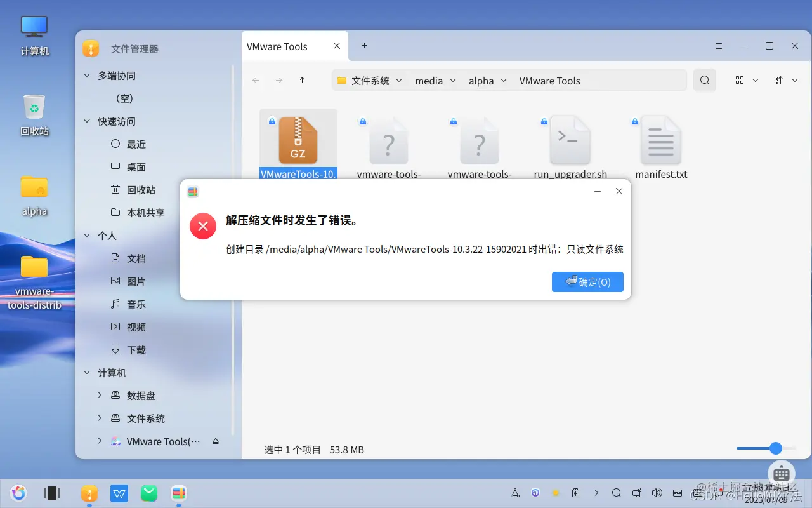This screenshot has width=812, height=508.
Task: Expand the 数据盘 tree item
Action: pos(100,395)
